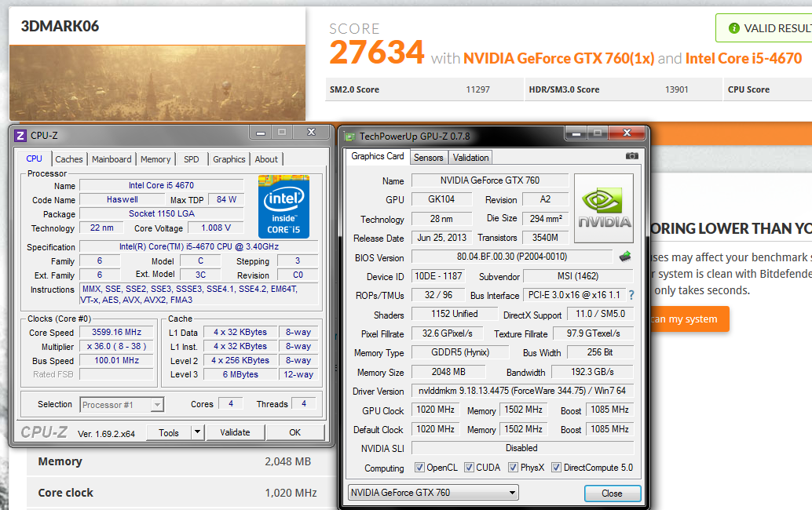
Task: Select the CPU tab in CPU-Z
Action: (x=35, y=158)
